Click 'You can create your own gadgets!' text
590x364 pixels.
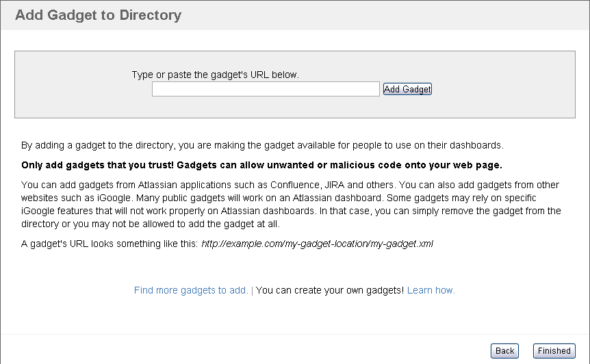tap(330, 290)
